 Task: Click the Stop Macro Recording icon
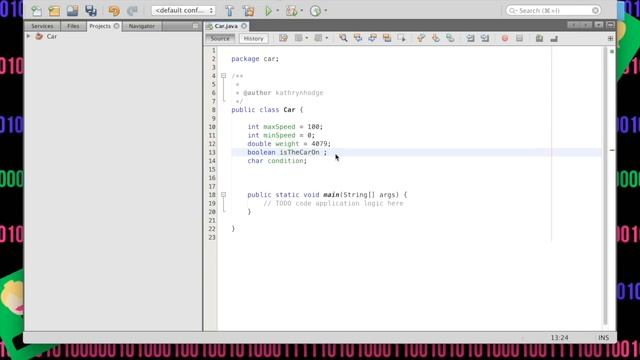click(x=519, y=38)
